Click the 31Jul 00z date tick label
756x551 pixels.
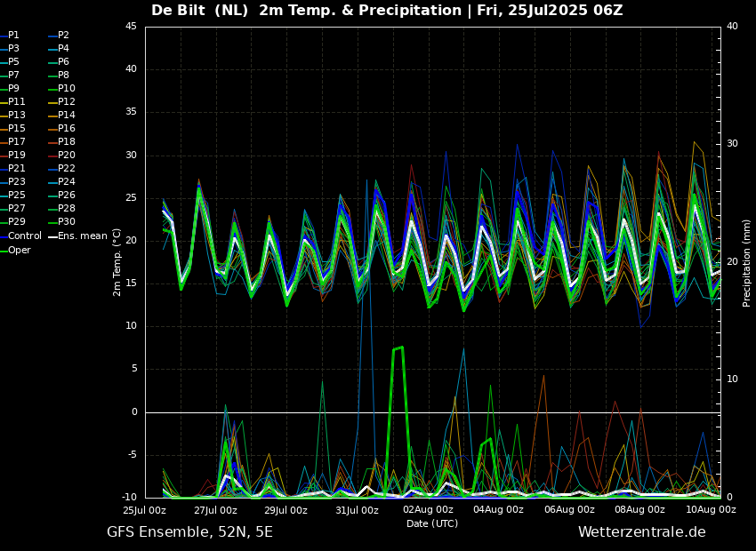coord(357,510)
